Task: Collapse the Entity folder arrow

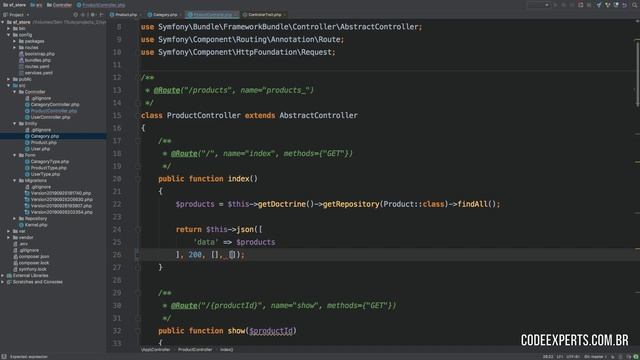Action: [15, 123]
